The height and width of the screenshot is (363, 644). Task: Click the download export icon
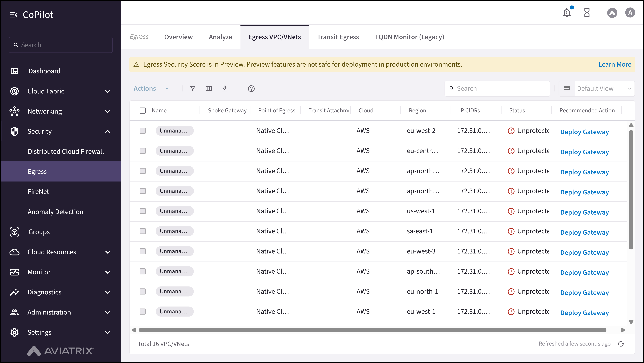point(224,89)
